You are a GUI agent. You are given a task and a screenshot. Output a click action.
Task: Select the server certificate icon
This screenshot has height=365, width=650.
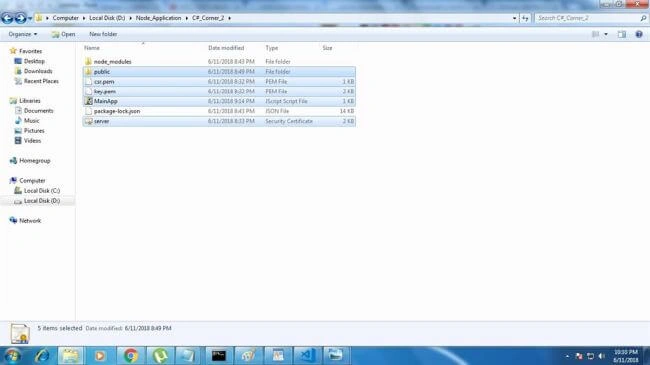(88, 121)
